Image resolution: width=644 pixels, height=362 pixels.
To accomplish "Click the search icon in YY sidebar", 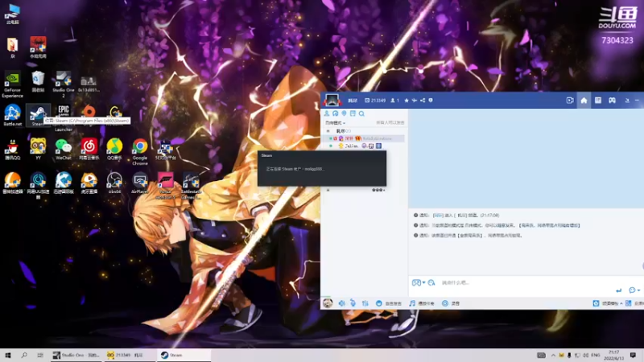I will [x=361, y=113].
